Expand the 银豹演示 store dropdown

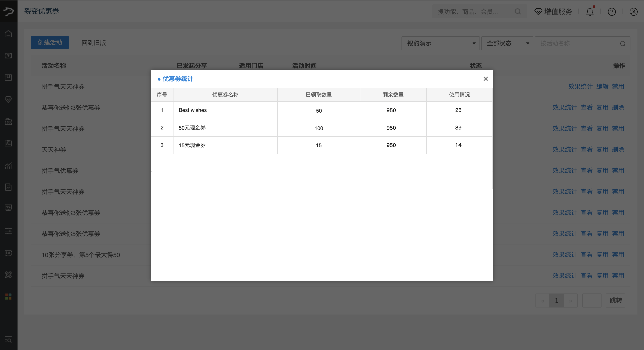pos(441,43)
